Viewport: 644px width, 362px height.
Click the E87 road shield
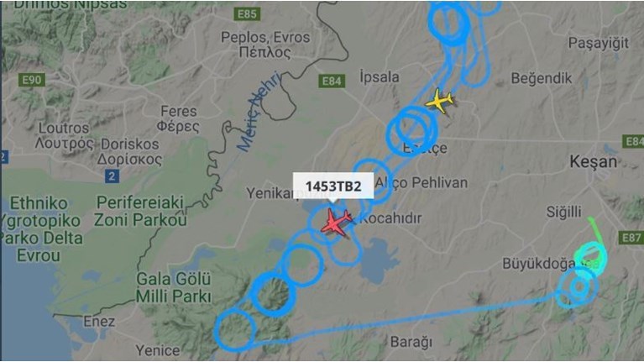pos(631,238)
